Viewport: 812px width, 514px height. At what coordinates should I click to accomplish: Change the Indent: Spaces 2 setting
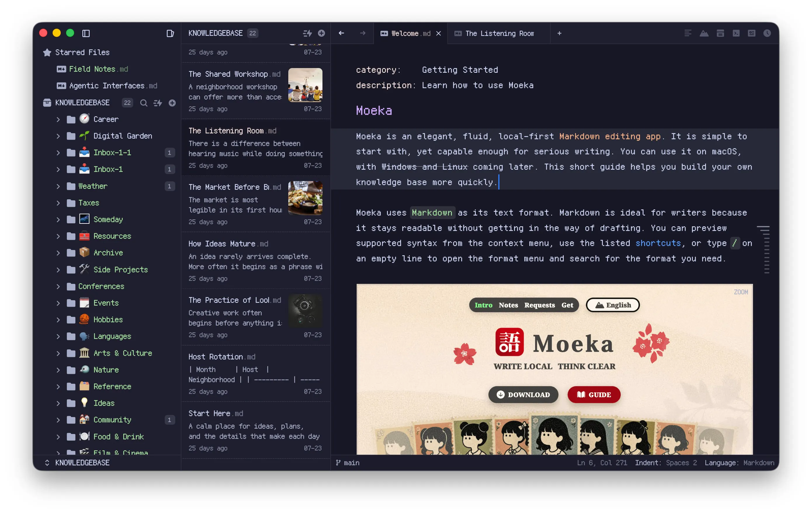click(x=666, y=463)
